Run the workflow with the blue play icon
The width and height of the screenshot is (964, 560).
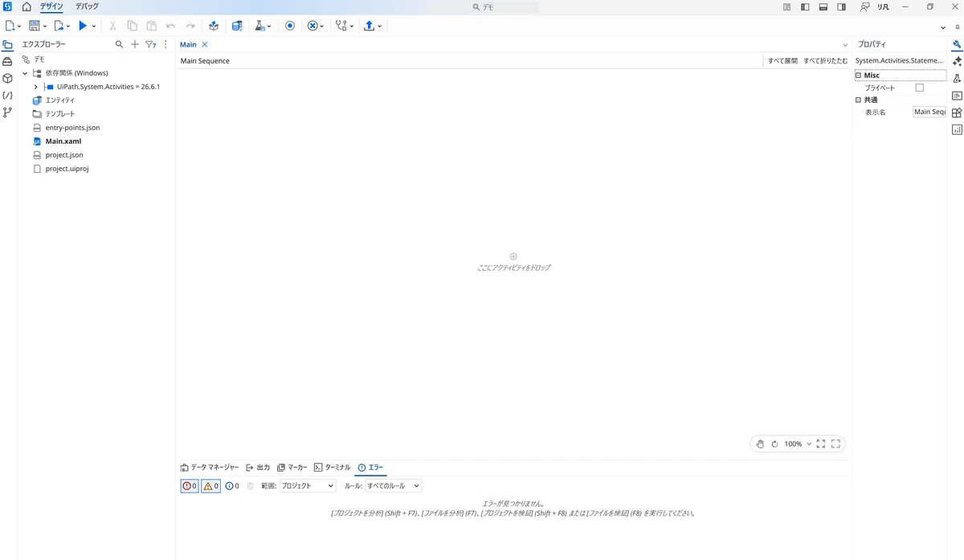pos(83,26)
